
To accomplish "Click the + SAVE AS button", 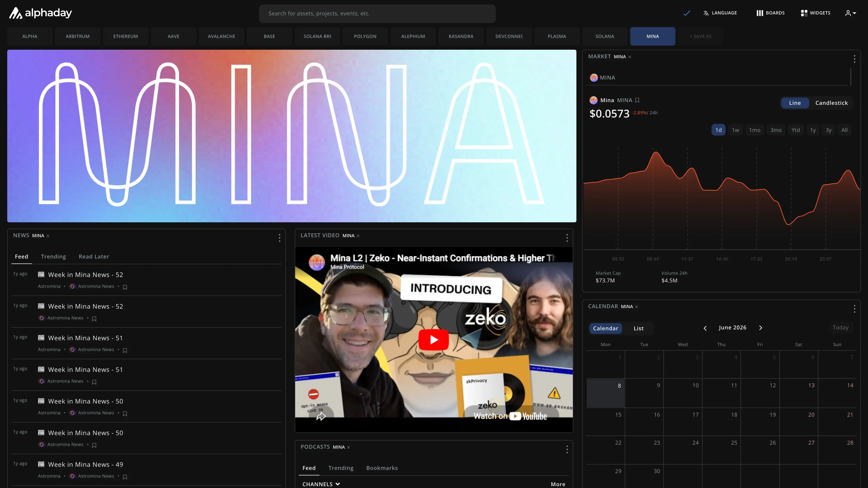I will click(x=701, y=36).
